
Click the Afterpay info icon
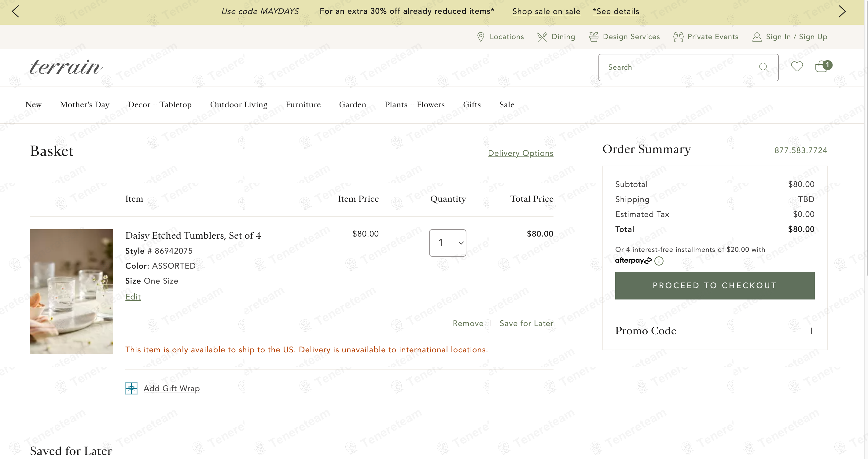[x=658, y=261]
